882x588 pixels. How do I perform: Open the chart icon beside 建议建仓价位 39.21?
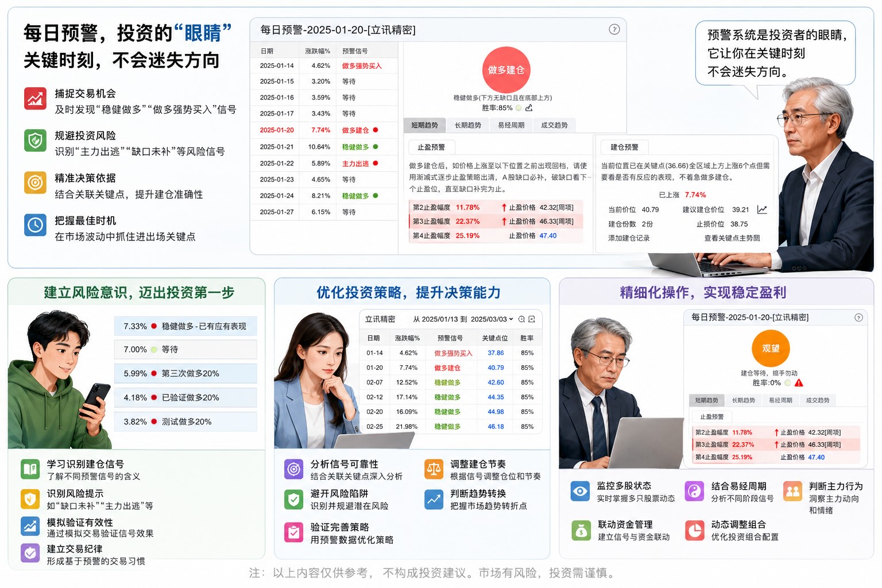coord(762,210)
